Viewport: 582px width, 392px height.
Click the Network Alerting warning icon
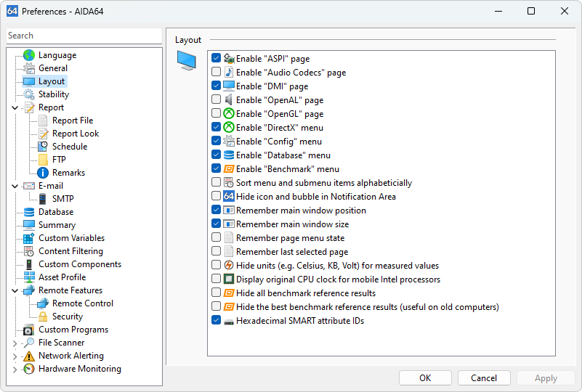pyautogui.click(x=29, y=356)
